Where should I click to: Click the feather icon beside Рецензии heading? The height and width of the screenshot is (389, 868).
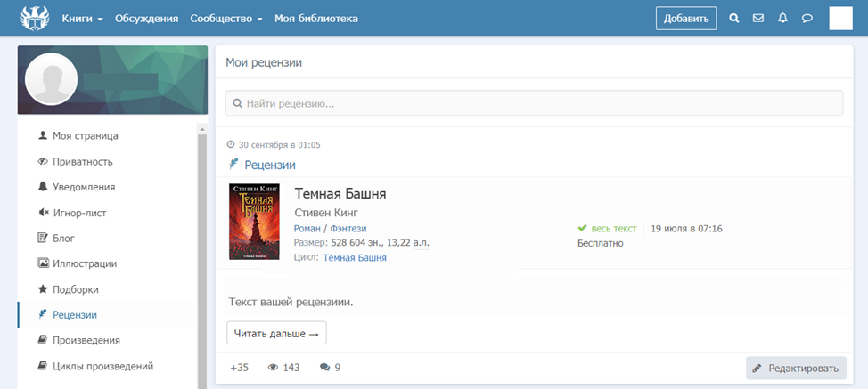(233, 165)
